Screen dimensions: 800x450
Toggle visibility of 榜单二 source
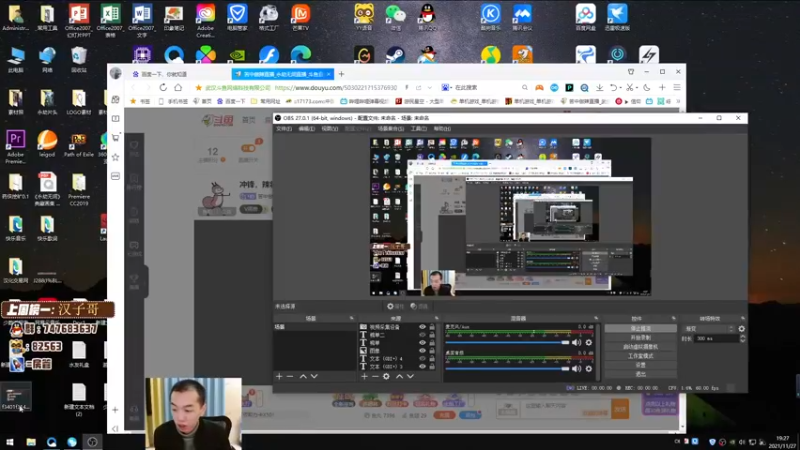[x=422, y=335]
